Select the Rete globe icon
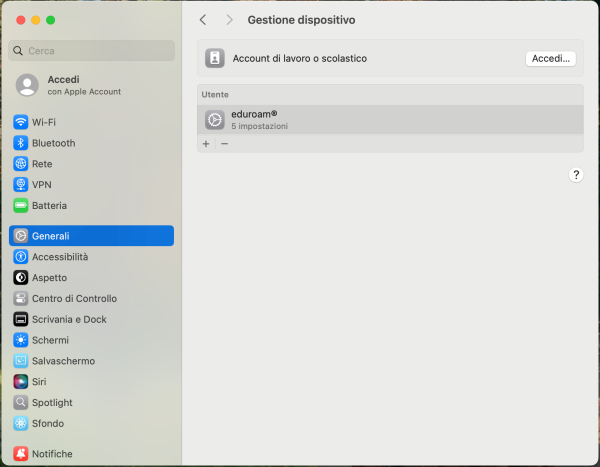This screenshot has height=467, width=600. [21, 164]
